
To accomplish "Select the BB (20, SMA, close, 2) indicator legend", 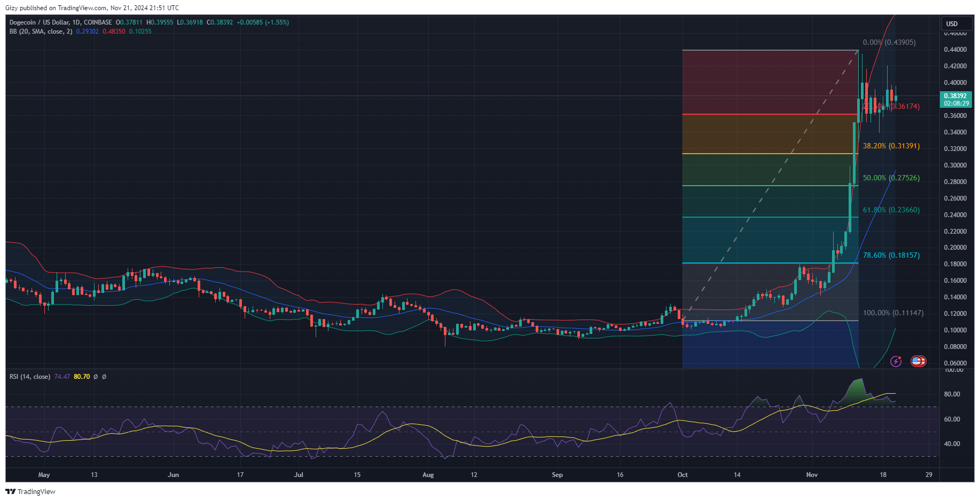I will click(x=41, y=31).
